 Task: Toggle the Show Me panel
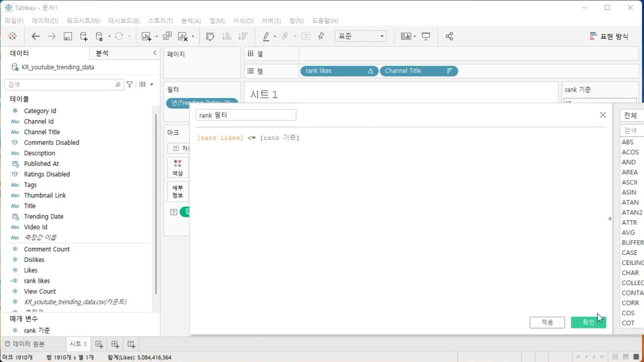tap(609, 36)
